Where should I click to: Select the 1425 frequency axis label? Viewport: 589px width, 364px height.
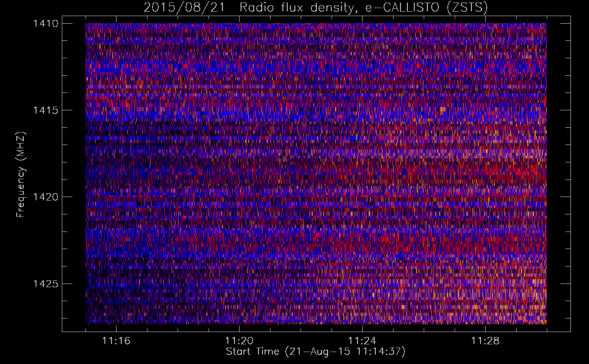point(46,284)
